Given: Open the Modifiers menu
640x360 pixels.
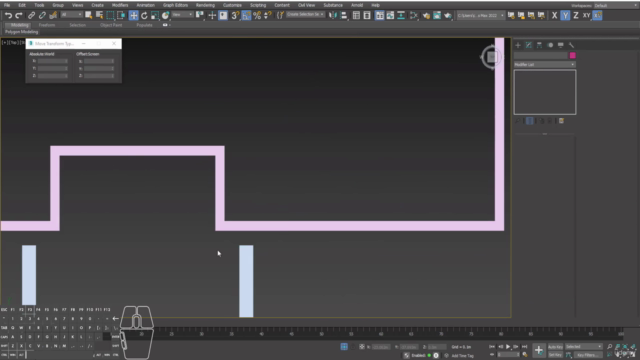Looking at the screenshot, I should 120,5.
